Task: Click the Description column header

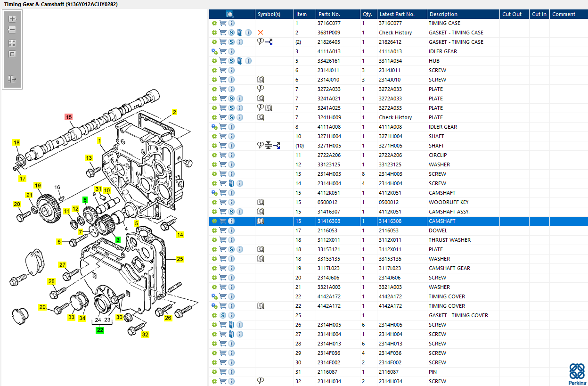Action: point(443,14)
